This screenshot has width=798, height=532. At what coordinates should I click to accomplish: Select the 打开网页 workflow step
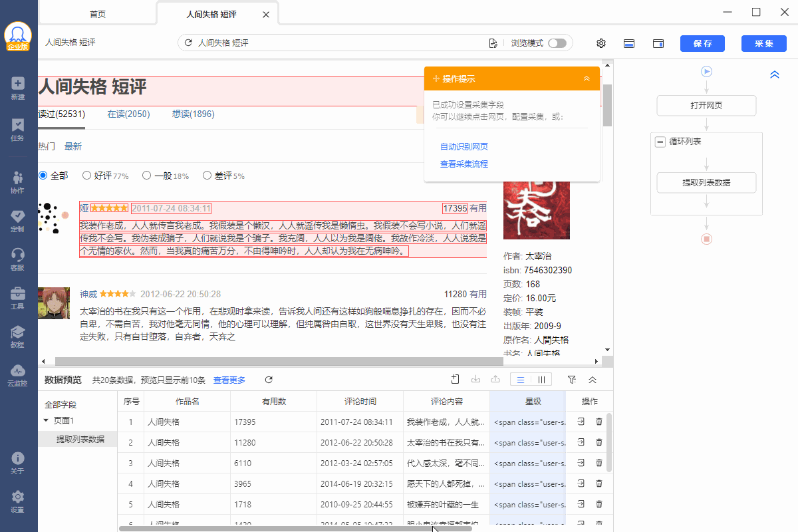click(706, 106)
